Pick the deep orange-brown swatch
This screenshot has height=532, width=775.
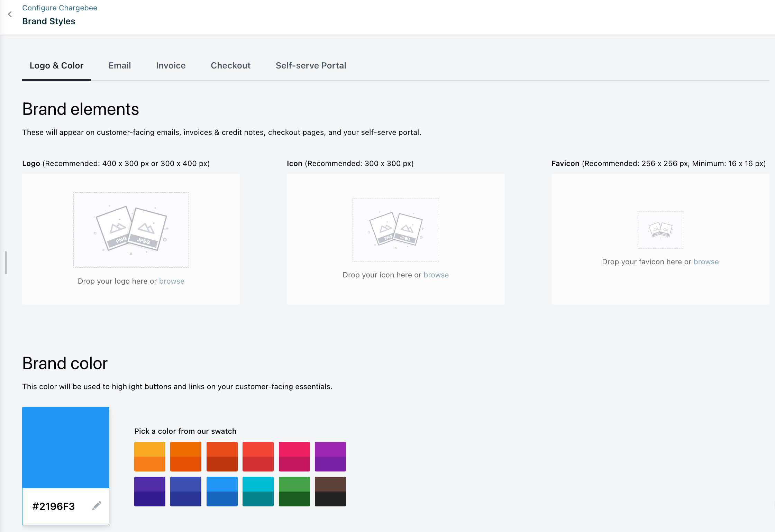tap(222, 456)
